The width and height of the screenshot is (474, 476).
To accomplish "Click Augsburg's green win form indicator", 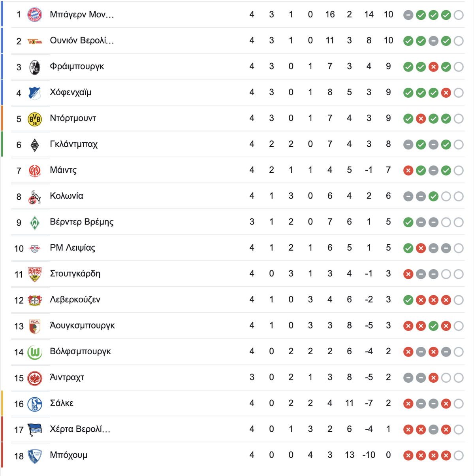I will 433,326.
